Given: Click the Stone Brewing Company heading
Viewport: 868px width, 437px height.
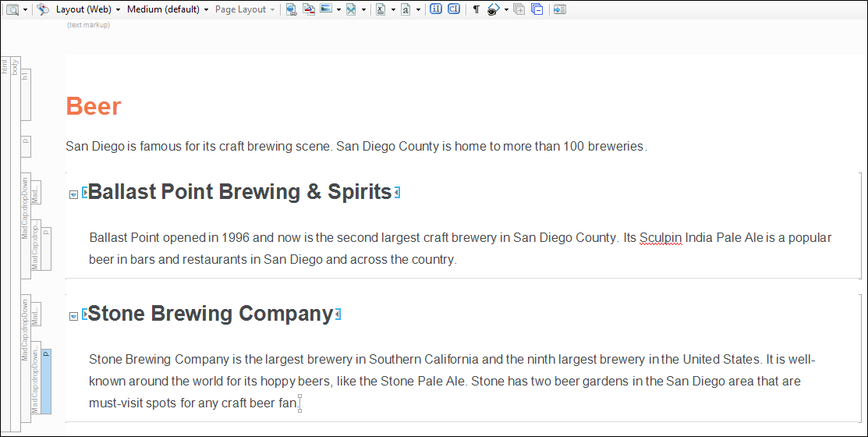Looking at the screenshot, I should pyautogui.click(x=211, y=314).
